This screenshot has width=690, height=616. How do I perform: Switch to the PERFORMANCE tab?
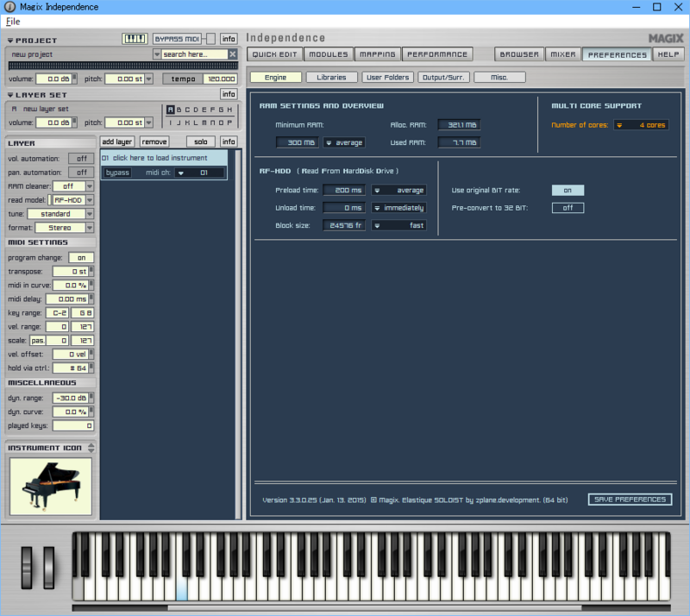(437, 54)
